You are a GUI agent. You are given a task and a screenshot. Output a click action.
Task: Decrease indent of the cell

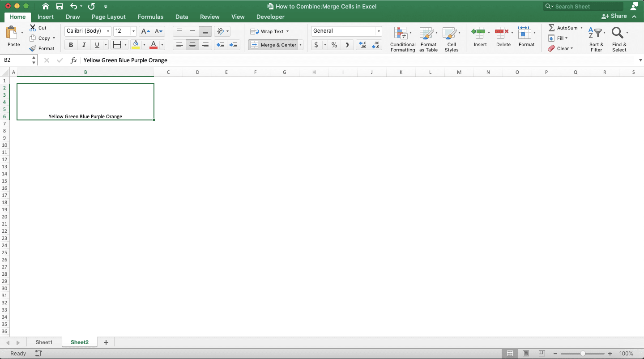click(x=220, y=45)
